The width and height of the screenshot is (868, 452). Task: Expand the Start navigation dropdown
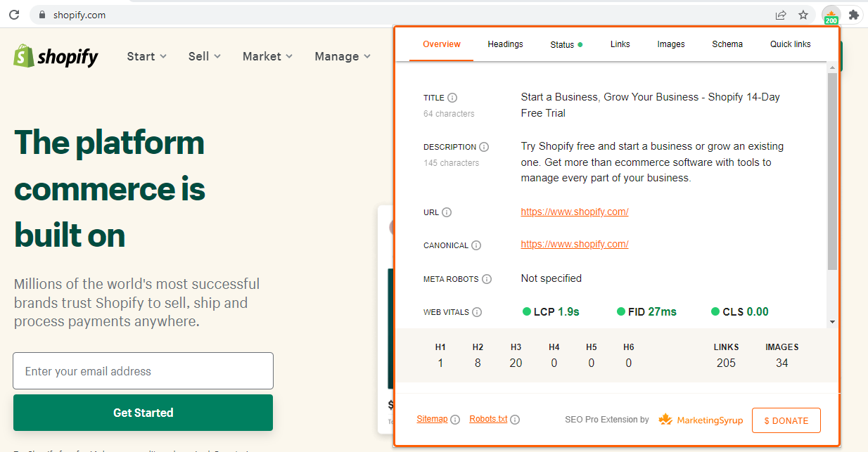pos(146,56)
